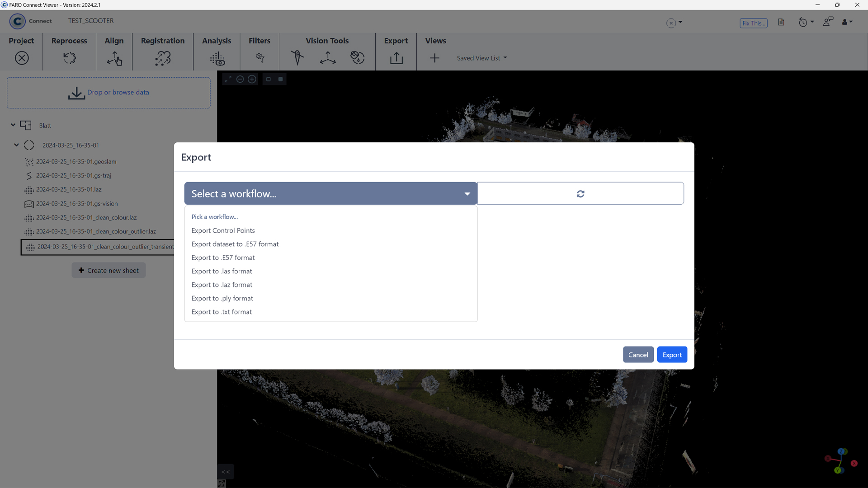Choose Pick a workflow... placeholder option

215,217
